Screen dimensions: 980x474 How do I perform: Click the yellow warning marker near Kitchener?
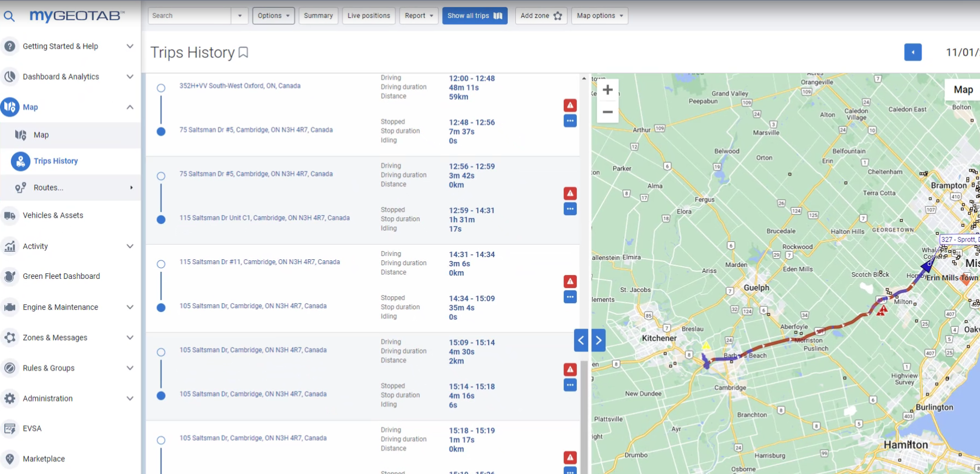pos(706,346)
